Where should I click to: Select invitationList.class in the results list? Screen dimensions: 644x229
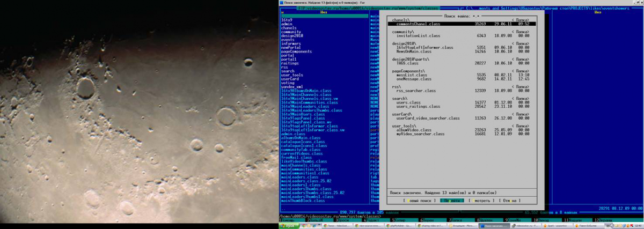(x=418, y=35)
